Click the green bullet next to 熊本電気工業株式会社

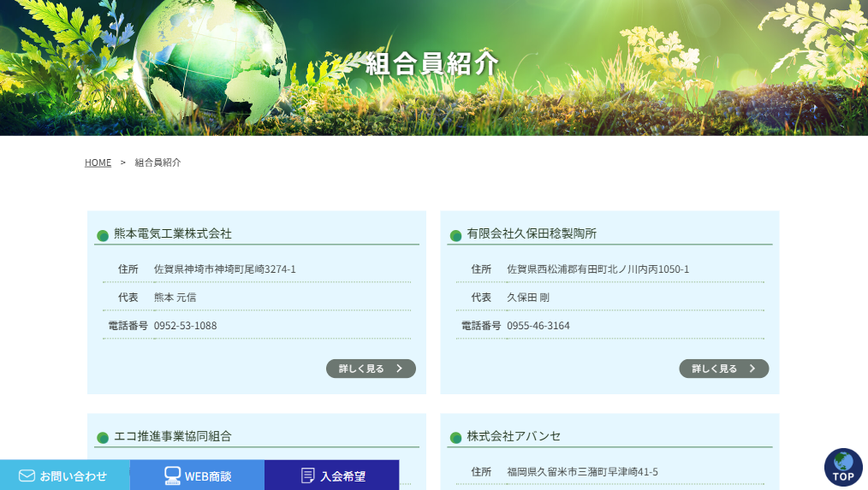[x=103, y=236]
